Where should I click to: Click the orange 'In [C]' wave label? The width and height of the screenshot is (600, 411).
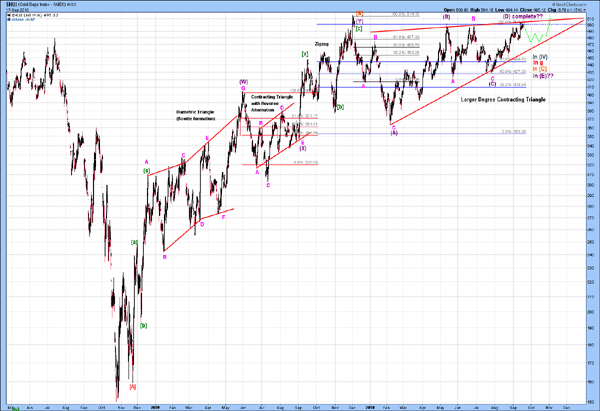tap(540, 69)
